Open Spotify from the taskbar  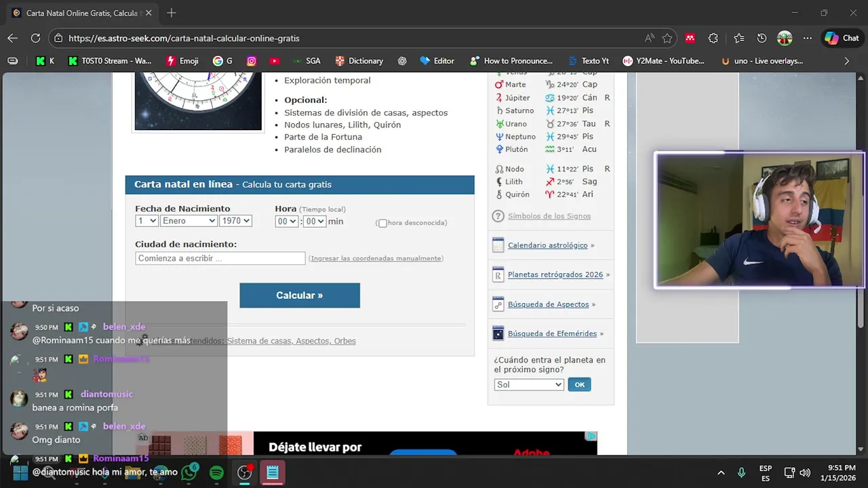click(x=216, y=472)
